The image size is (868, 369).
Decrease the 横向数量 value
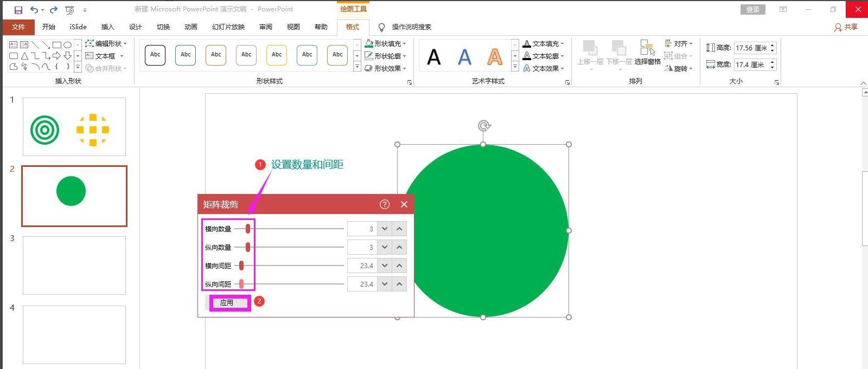[x=385, y=229]
